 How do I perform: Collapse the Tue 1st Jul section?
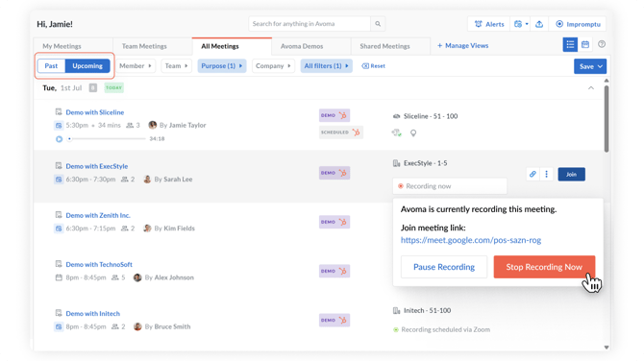pyautogui.click(x=590, y=87)
